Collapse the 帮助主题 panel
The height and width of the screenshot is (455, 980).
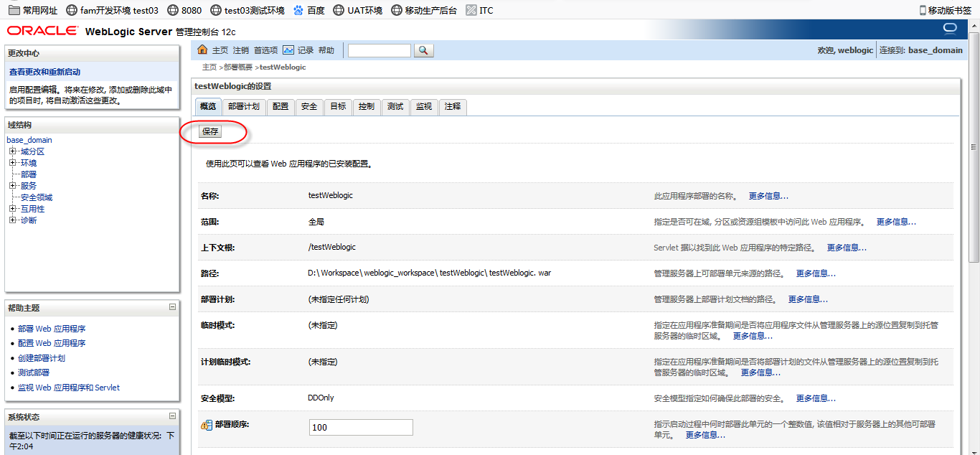pyautogui.click(x=172, y=306)
